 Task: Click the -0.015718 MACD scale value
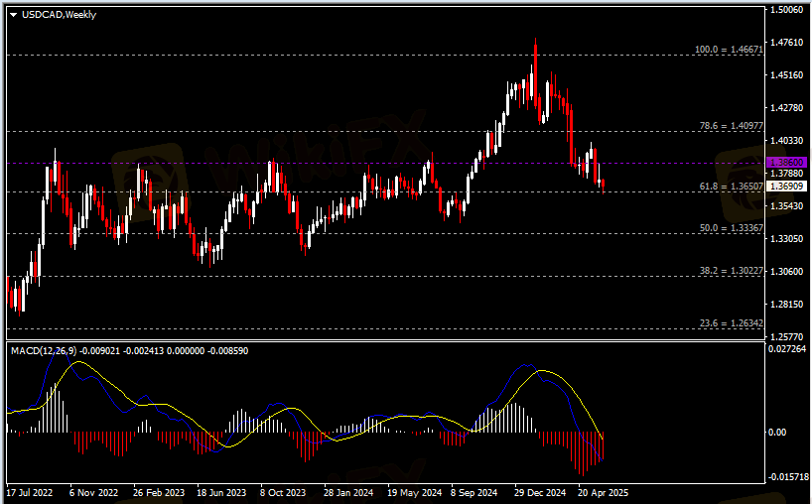[x=787, y=477]
